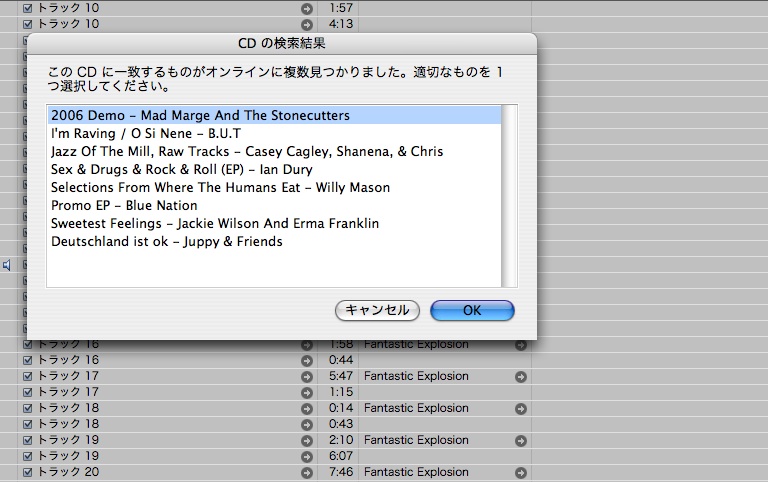Uncheck トラック 20 with duration 7:46

(28, 472)
